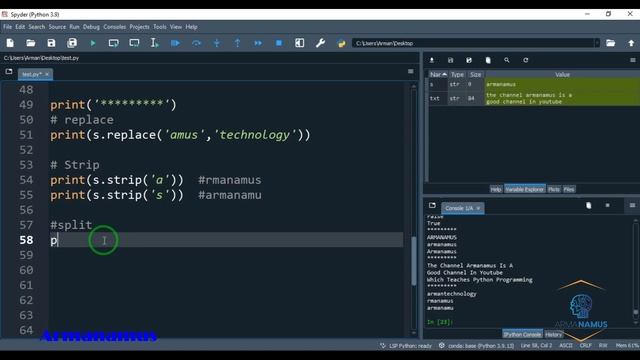Open the Projects menu

point(140,27)
